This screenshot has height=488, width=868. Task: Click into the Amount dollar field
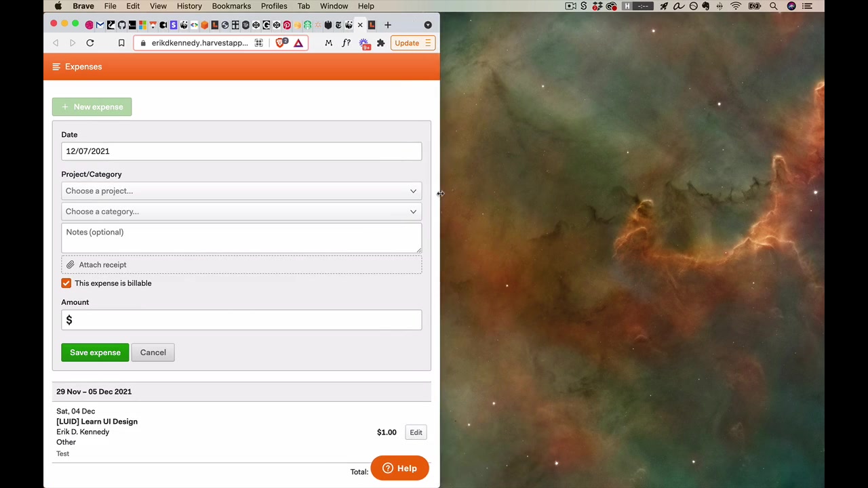[x=241, y=320]
